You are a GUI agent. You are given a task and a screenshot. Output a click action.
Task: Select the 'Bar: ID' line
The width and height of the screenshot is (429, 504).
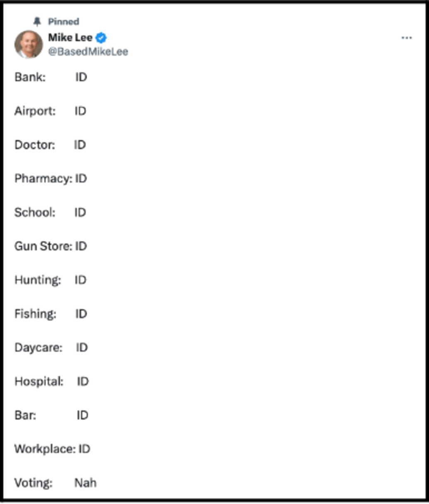pos(51,415)
